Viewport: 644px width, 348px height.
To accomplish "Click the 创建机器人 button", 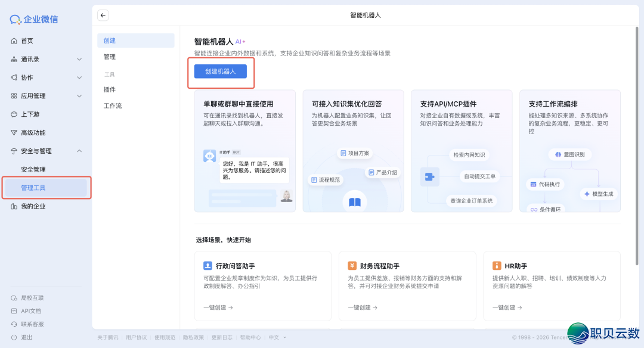I will pos(220,71).
